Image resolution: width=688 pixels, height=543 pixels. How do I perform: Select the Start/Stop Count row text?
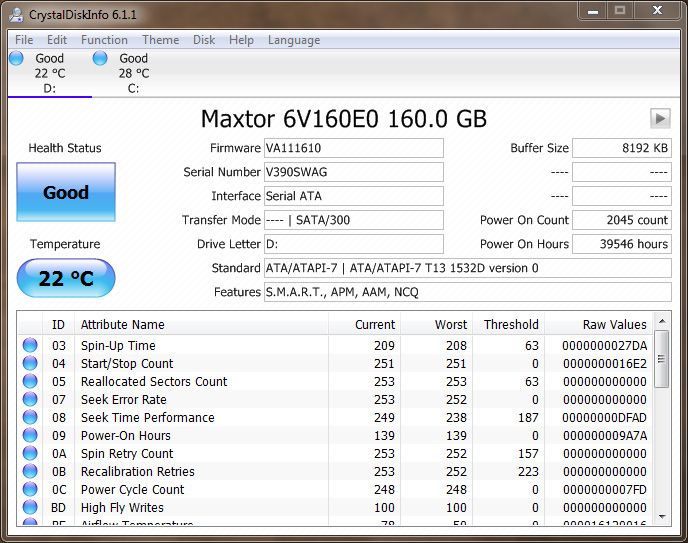[127, 364]
